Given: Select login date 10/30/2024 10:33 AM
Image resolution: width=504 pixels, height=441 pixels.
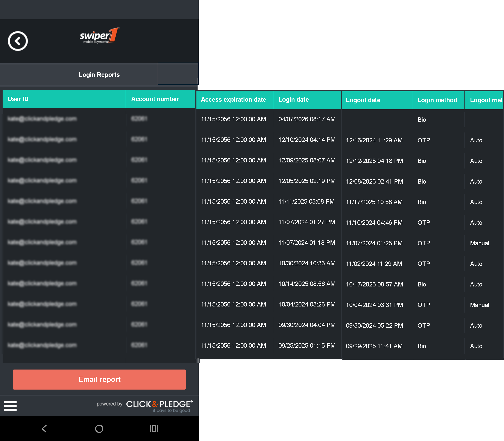Looking at the screenshot, I should tap(307, 263).
